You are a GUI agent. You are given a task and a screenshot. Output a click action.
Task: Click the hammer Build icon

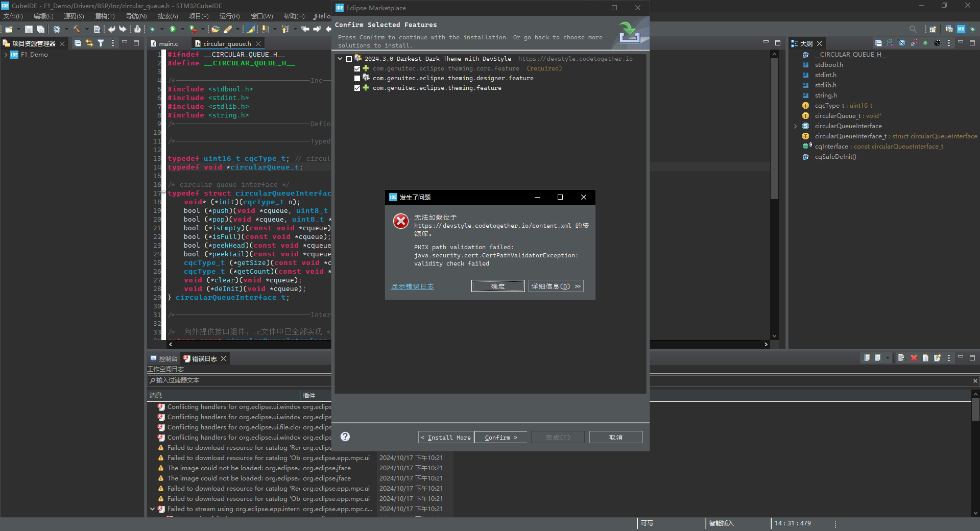point(77,29)
